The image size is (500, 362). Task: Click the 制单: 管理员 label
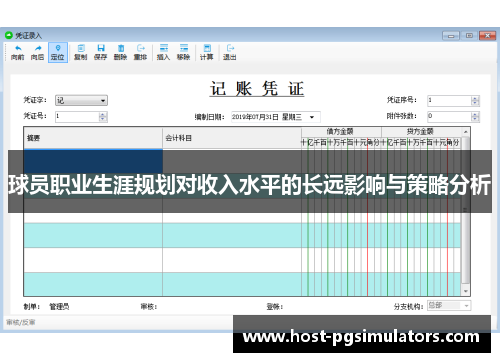pos(46,306)
